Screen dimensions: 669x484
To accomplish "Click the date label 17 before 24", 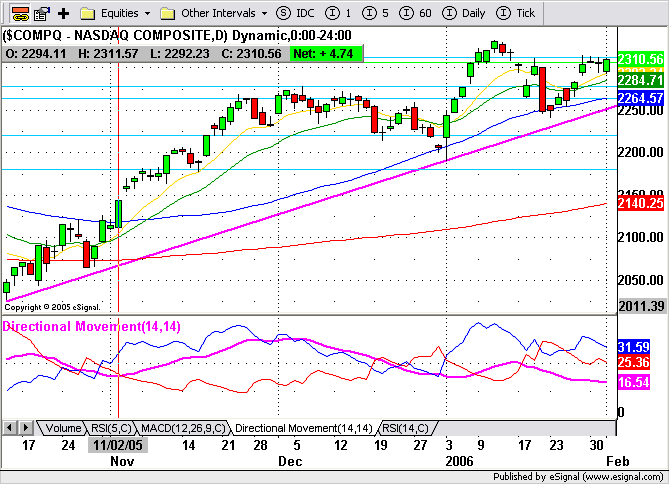I will 28,445.
